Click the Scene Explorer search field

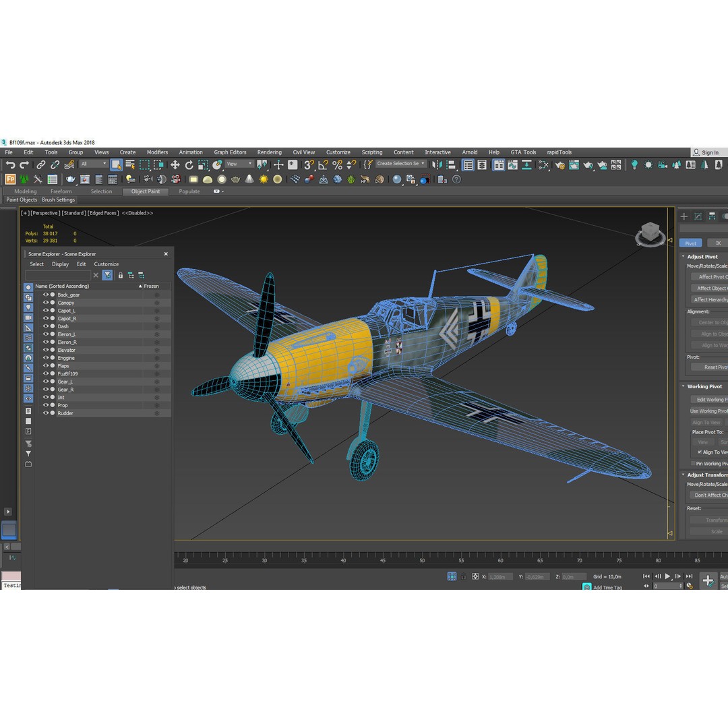pos(57,275)
